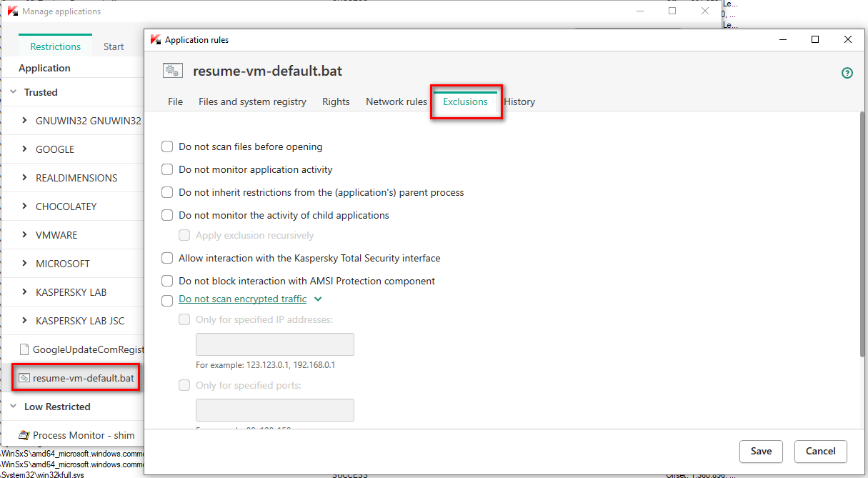Save the application rules
The width and height of the screenshot is (868, 478).
pos(761,451)
